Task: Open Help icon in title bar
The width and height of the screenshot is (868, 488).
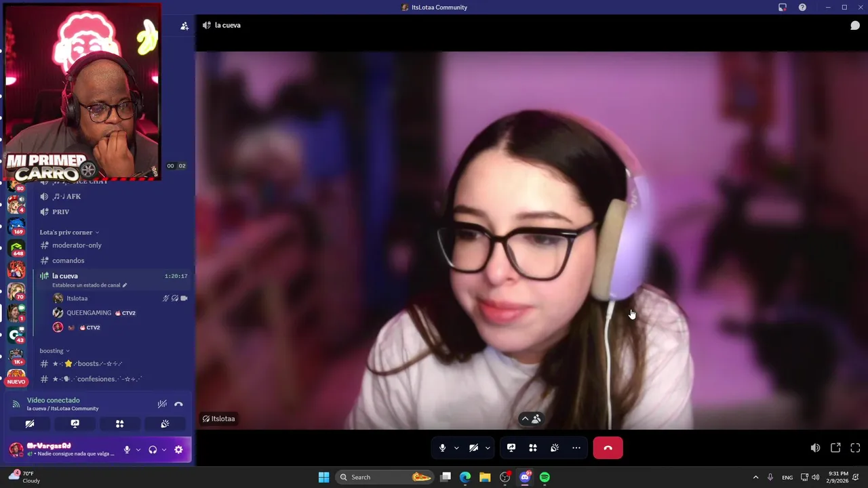Action: click(x=802, y=7)
